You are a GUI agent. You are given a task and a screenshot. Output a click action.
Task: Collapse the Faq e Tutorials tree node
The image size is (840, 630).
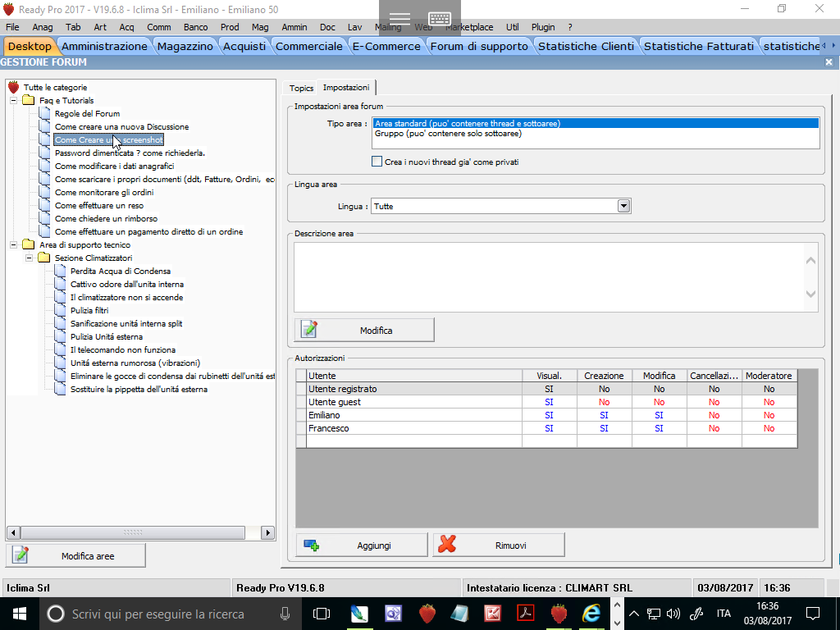point(14,100)
